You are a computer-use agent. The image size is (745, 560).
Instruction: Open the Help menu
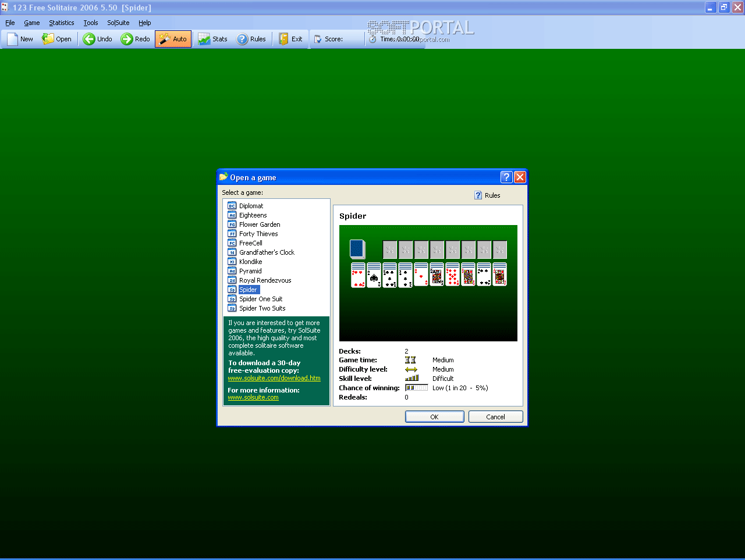point(145,23)
